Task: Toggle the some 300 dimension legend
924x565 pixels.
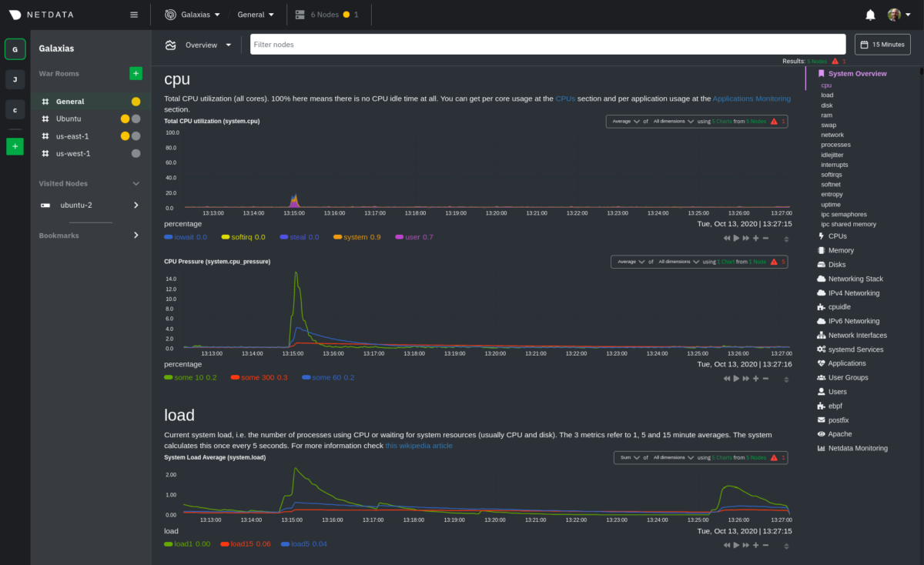Action: click(259, 378)
